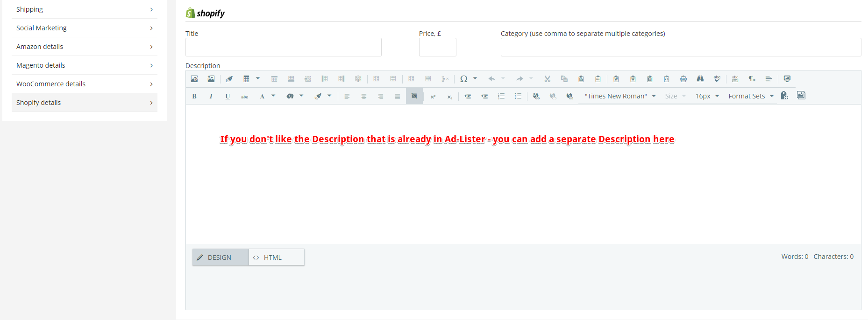The image size is (868, 320).
Task: Click the Price input field
Action: click(438, 47)
